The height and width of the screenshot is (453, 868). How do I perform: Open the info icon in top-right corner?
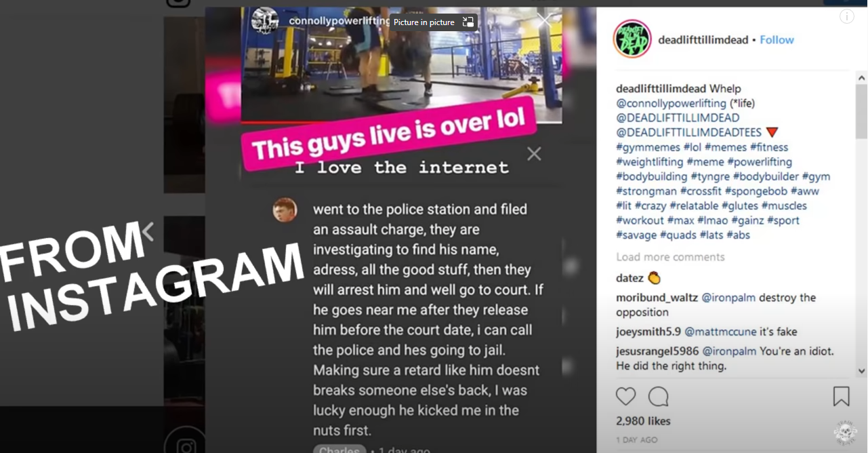point(847,17)
